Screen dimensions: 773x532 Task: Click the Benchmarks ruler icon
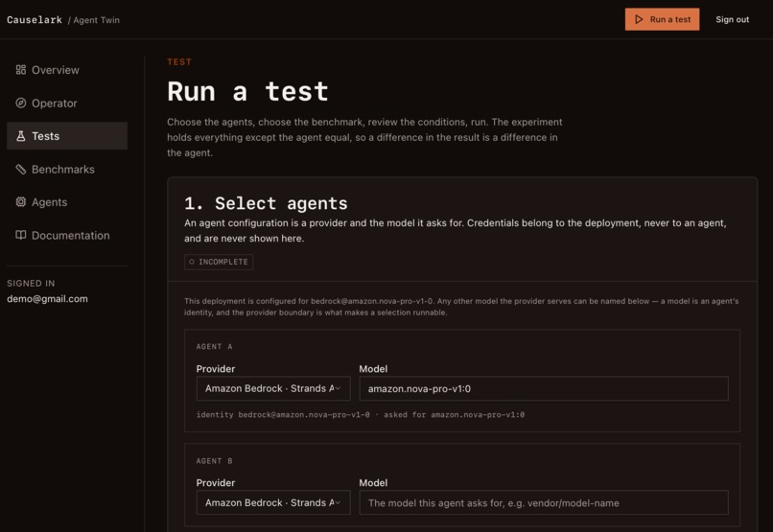coord(21,169)
